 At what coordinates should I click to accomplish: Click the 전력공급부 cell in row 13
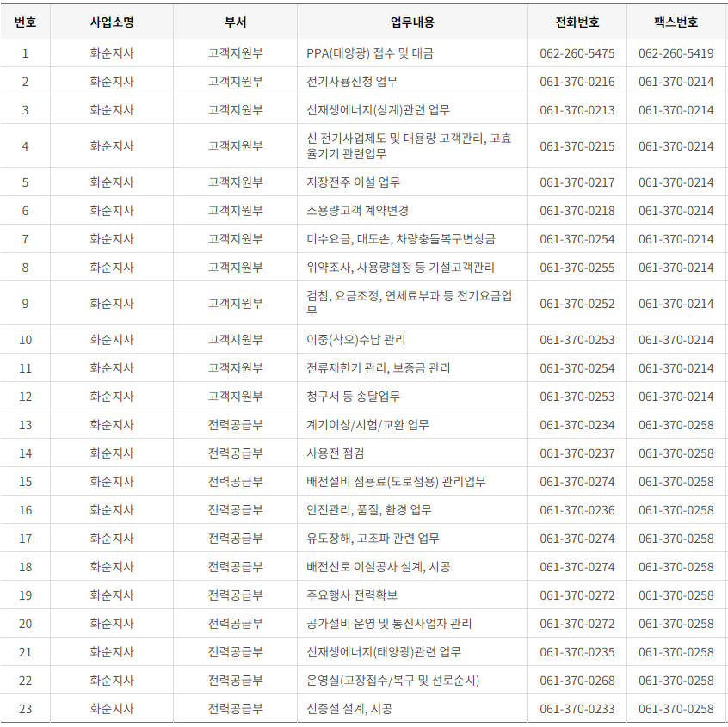234,424
